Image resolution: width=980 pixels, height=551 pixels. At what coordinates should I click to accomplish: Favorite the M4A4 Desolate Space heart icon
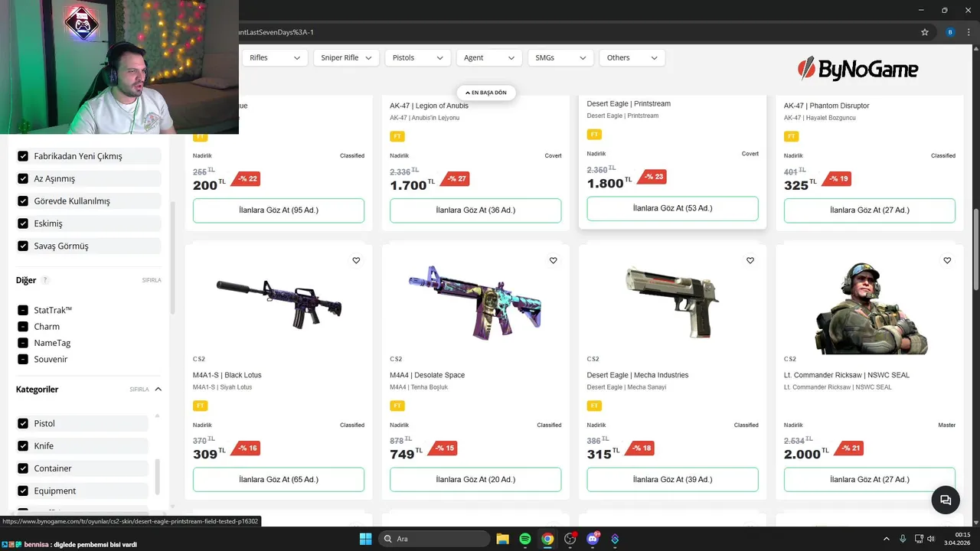553,261
